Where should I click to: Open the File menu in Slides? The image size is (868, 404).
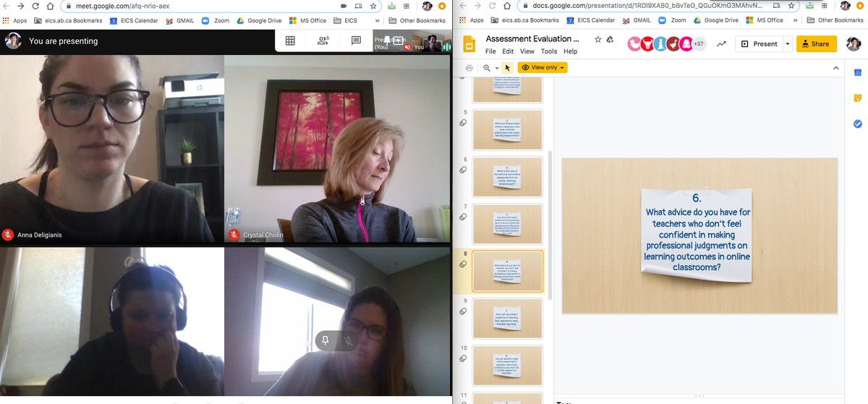490,51
